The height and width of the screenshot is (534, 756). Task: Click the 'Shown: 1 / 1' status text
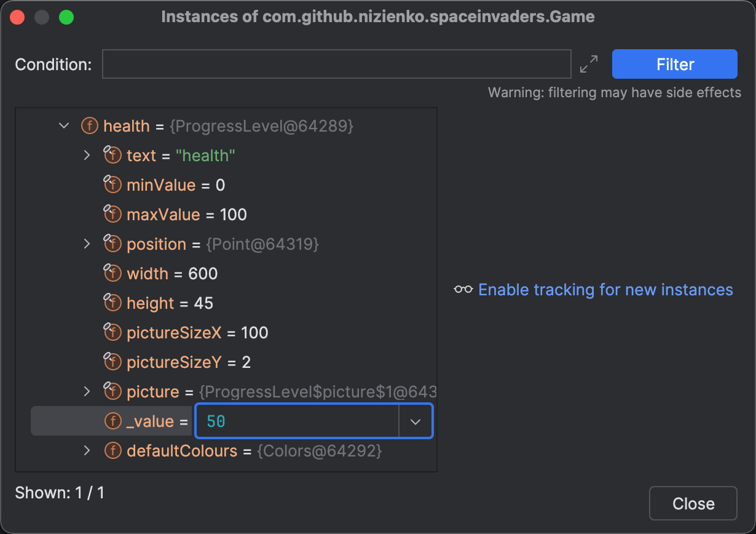[x=60, y=493]
